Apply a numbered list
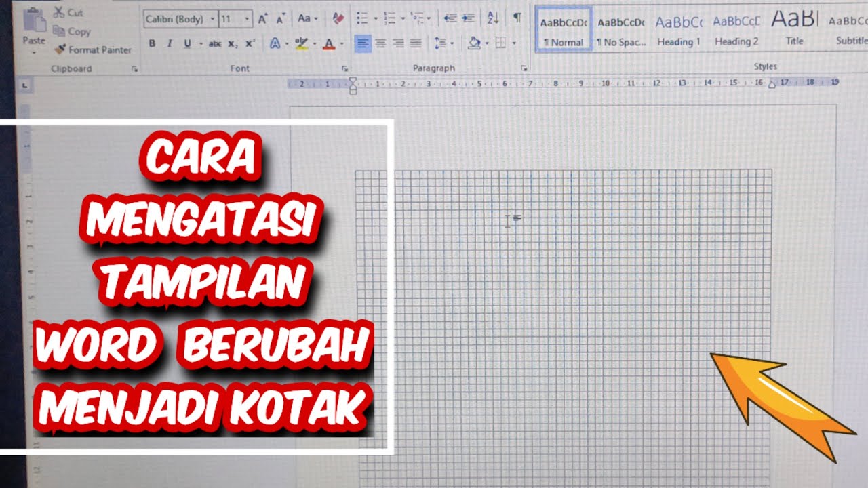This screenshot has height=488, width=868. (389, 18)
